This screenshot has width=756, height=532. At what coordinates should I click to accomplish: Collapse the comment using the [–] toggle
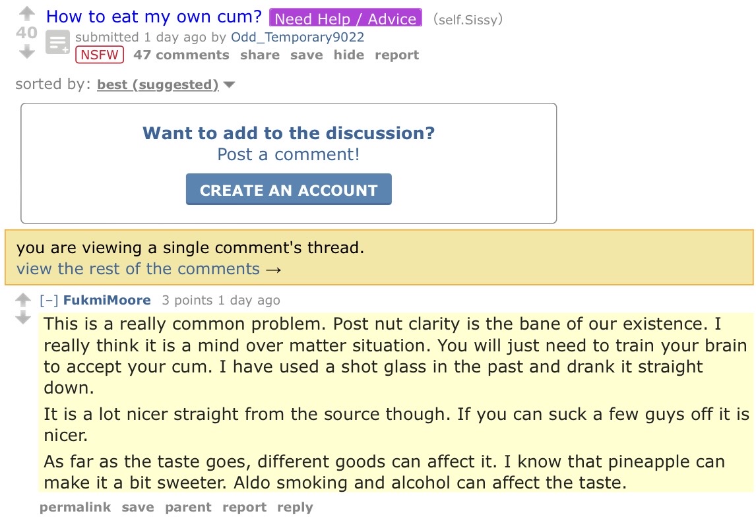pyautogui.click(x=49, y=301)
